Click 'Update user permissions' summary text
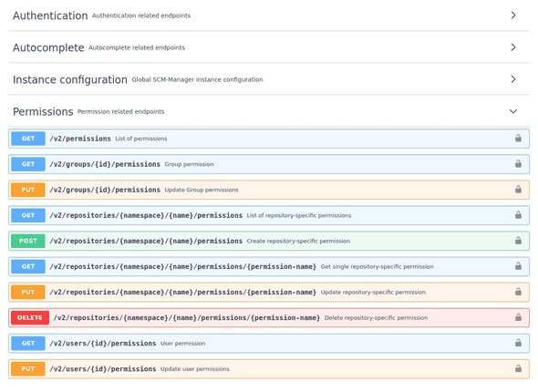This screenshot has width=538, height=392. click(195, 369)
